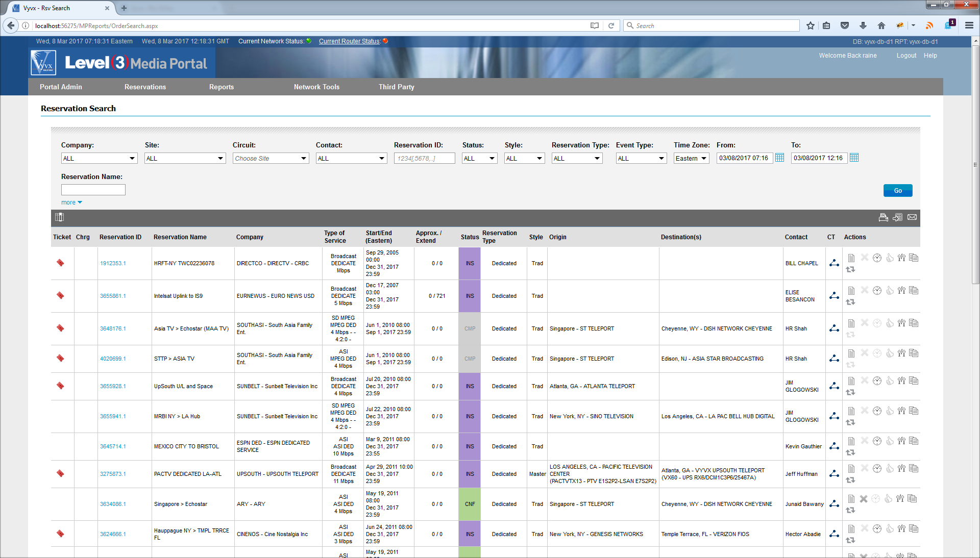Bookmark this page with the star icon
This screenshot has height=558, width=980.
click(x=810, y=26)
